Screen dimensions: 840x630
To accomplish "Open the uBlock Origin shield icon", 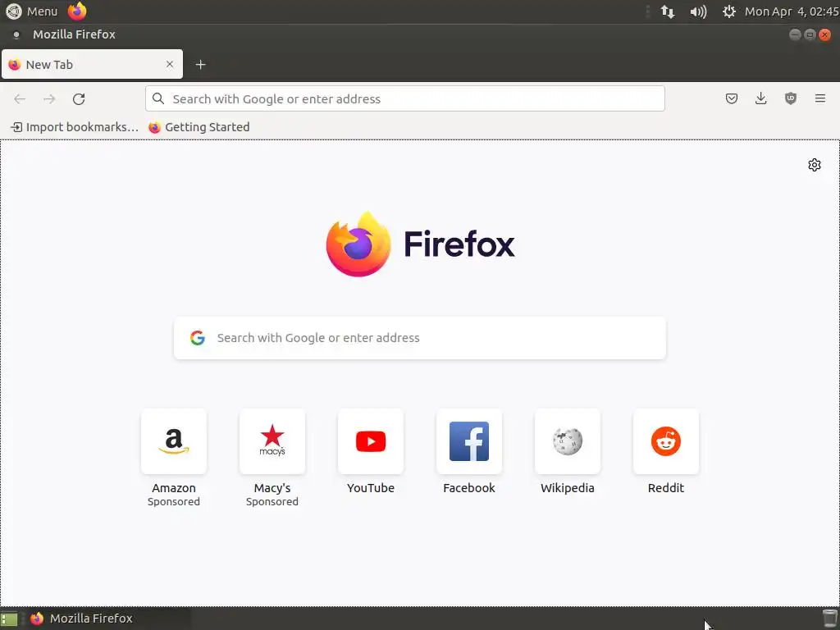I will point(790,98).
